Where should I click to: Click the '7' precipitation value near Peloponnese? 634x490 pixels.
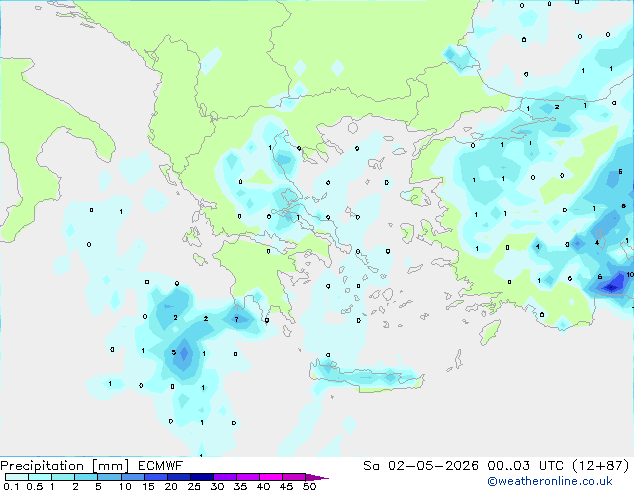click(x=237, y=319)
